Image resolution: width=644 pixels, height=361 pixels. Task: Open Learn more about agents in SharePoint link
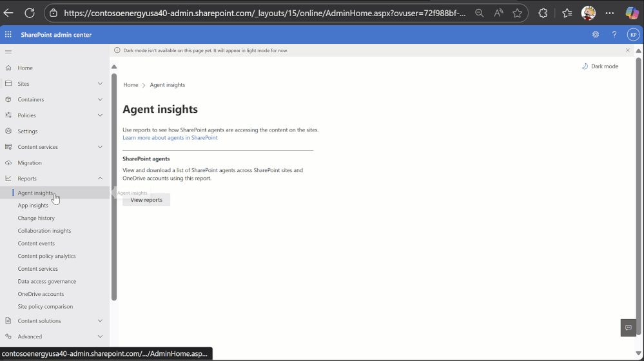pos(170,137)
